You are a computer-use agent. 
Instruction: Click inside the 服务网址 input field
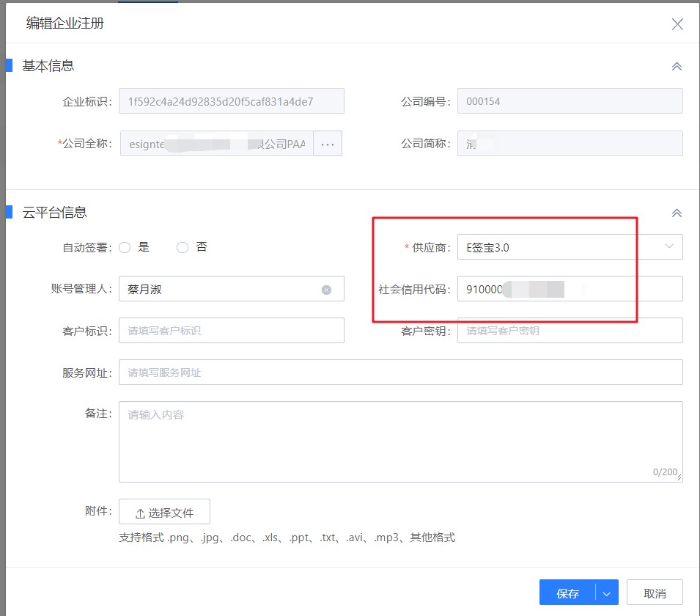click(400, 372)
